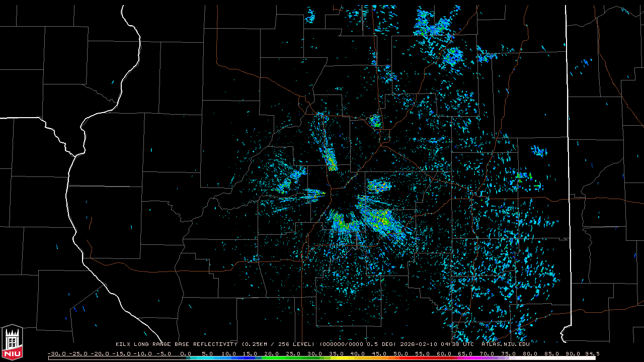
Task: Click the -30.0 label on reflectivity scale
Action: point(56,353)
